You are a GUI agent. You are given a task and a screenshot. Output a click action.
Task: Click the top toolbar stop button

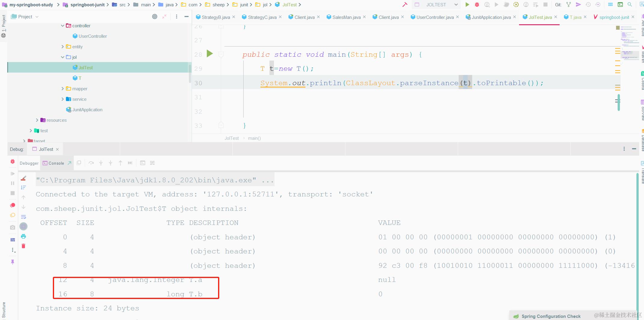(x=545, y=4)
